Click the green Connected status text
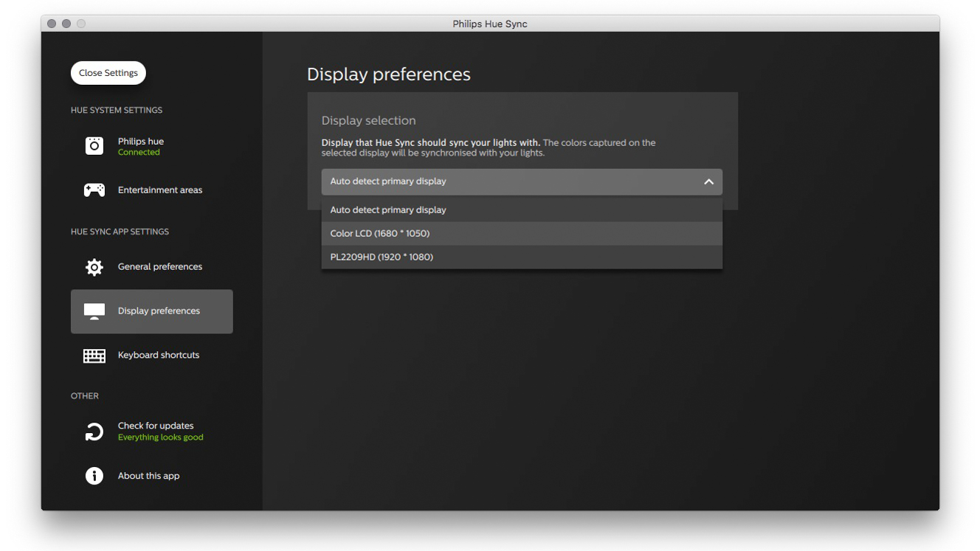 coord(139,153)
